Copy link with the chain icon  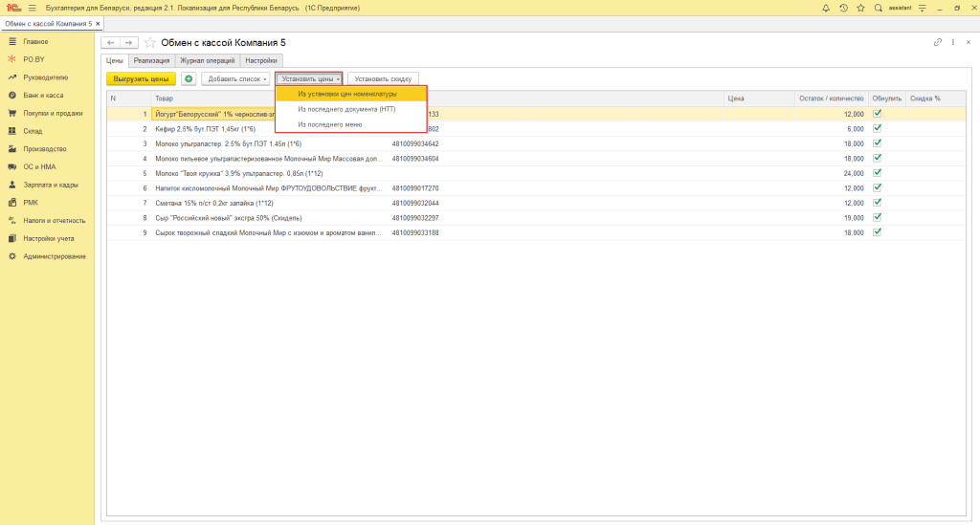click(937, 42)
